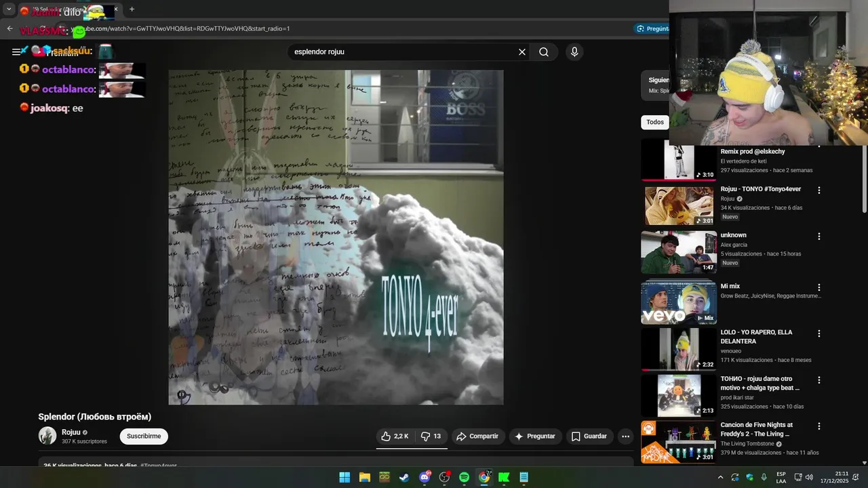
Task: Open options menu for 'Mi mix'
Action: (x=819, y=287)
